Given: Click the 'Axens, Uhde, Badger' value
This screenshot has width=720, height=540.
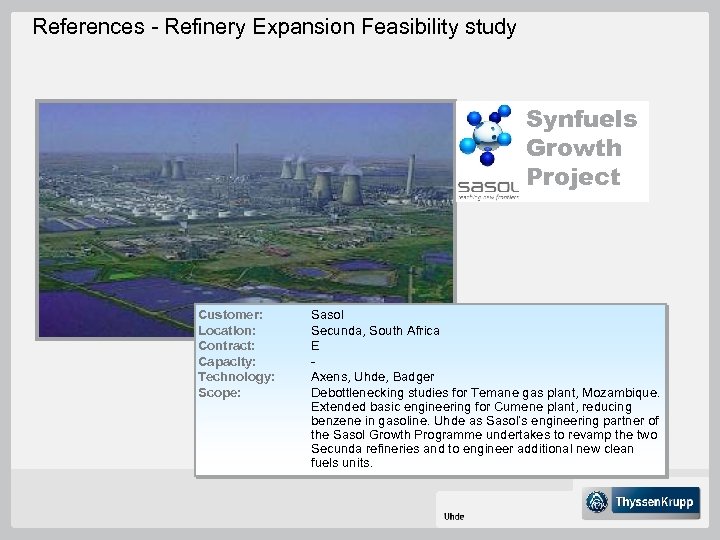Looking at the screenshot, I should [372, 377].
